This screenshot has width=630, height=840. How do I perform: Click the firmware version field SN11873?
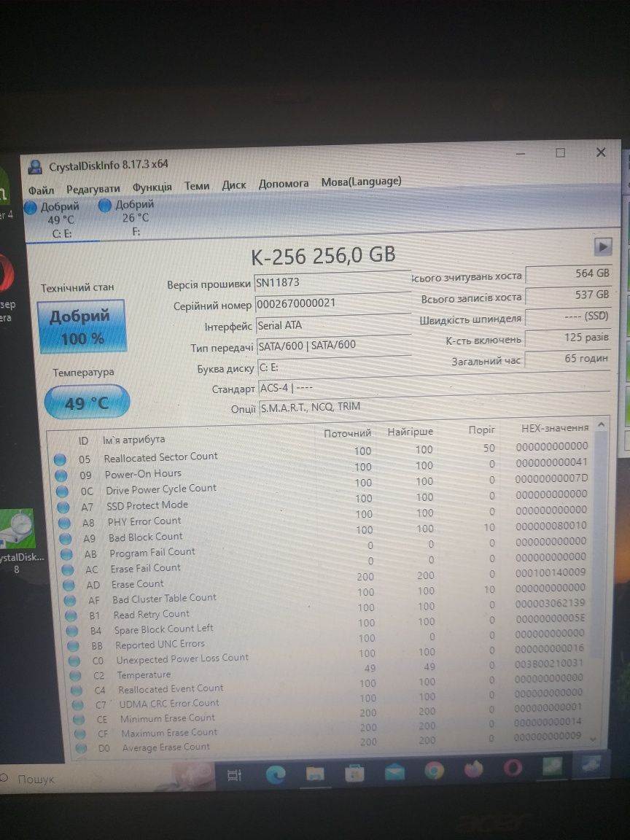tap(332, 281)
